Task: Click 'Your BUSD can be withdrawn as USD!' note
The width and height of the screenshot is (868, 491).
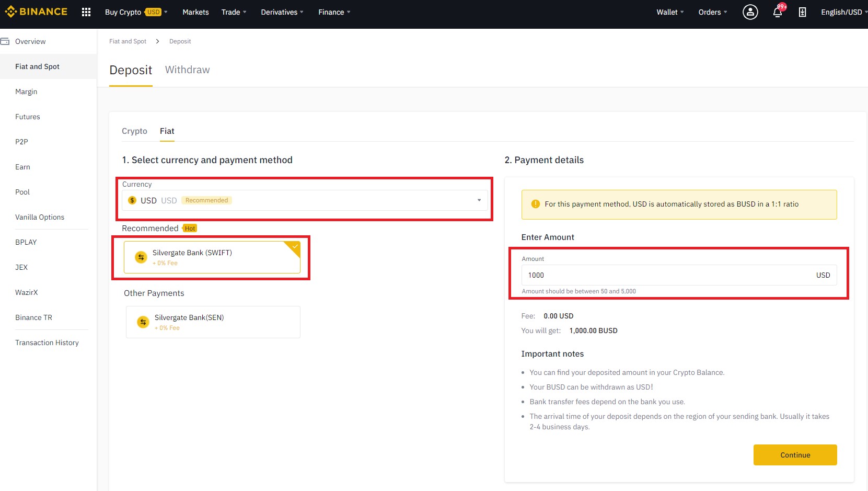Action: coord(591,387)
